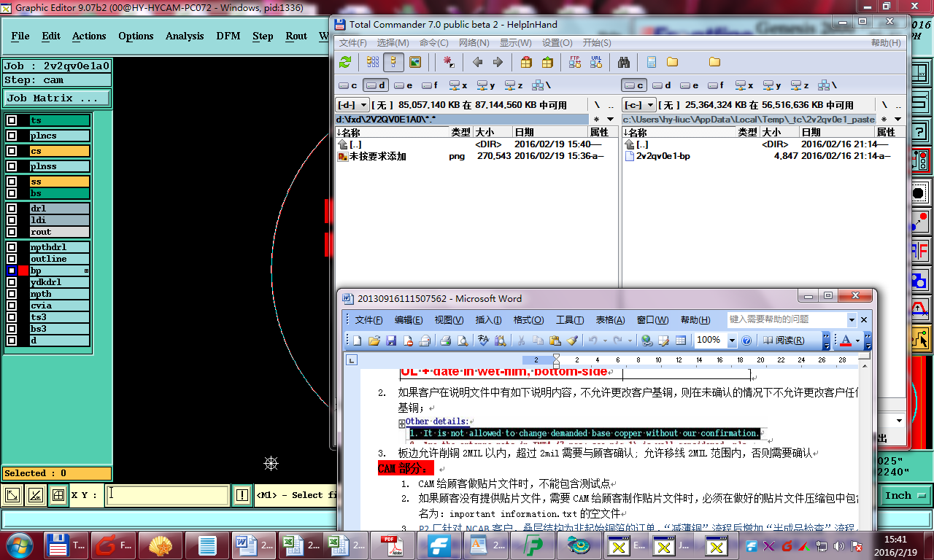Toggle the bp layer checkbox
The width and height of the screenshot is (934, 560).
point(12,271)
